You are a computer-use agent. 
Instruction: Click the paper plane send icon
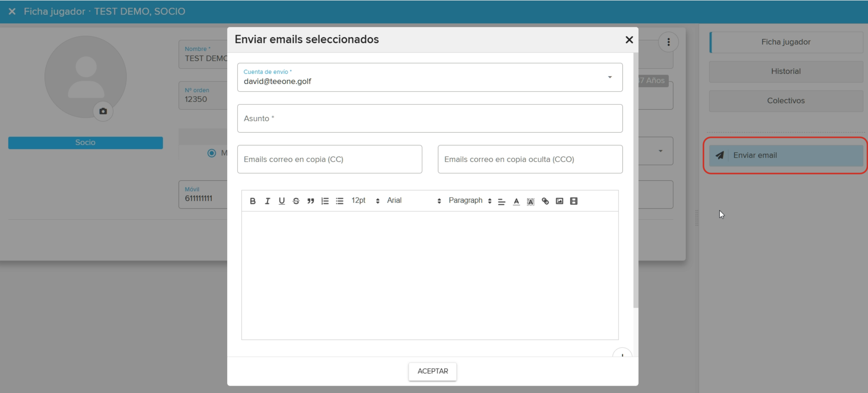click(x=719, y=155)
